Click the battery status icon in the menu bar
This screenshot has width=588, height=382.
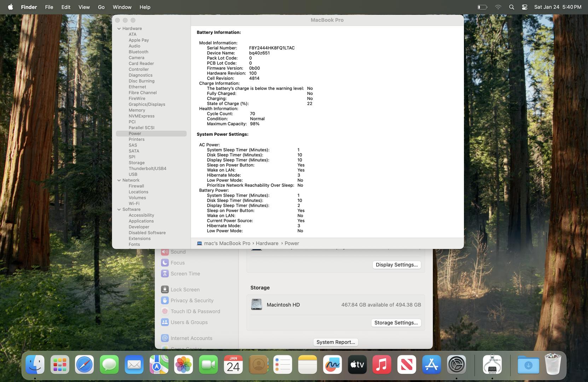[x=482, y=7]
